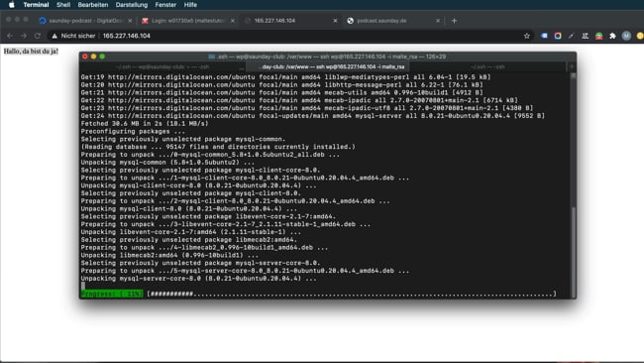Focus the address bar showing 165.227.146.104
The image size is (644, 363).
click(127, 36)
